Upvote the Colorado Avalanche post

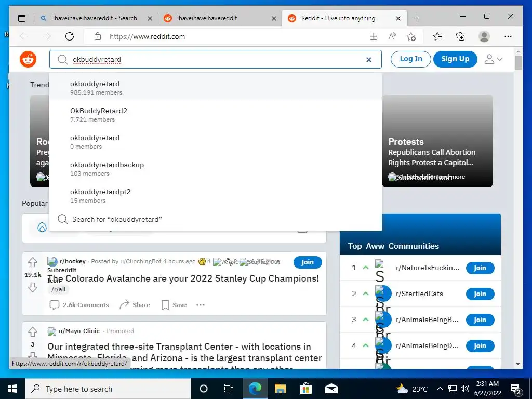coord(33,262)
